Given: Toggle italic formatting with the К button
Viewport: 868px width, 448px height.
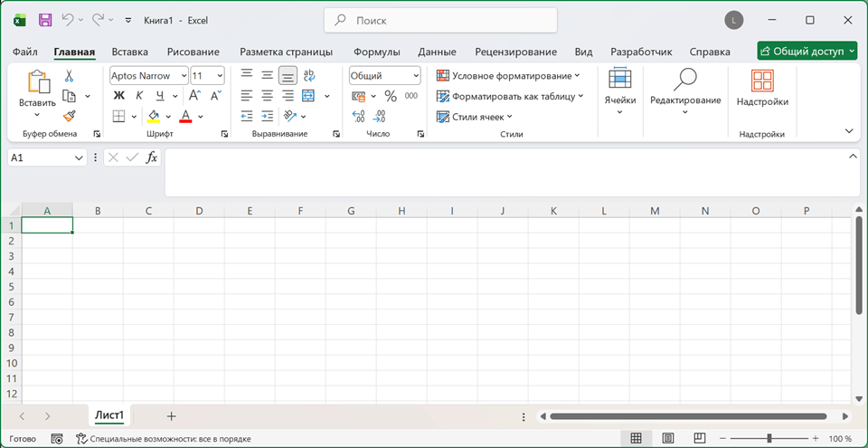Looking at the screenshot, I should point(139,95).
